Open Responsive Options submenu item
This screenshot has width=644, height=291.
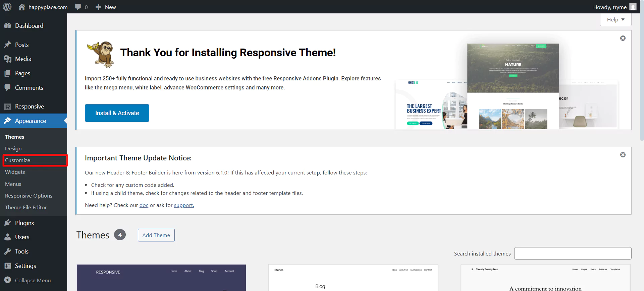tap(29, 196)
